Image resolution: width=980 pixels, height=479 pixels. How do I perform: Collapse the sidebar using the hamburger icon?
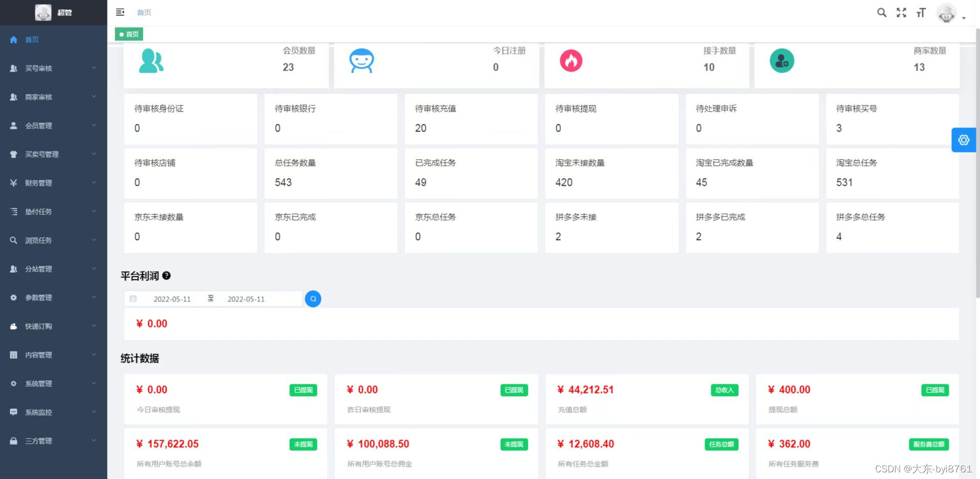click(120, 12)
